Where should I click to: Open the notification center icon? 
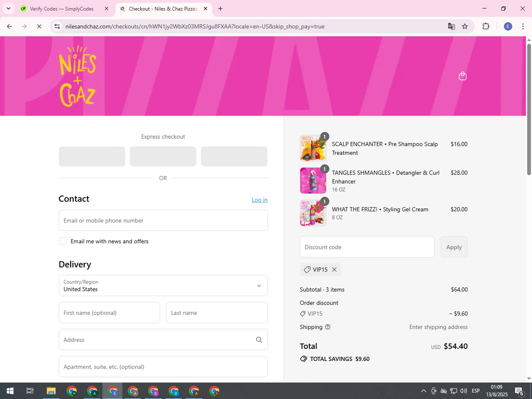[x=519, y=391]
